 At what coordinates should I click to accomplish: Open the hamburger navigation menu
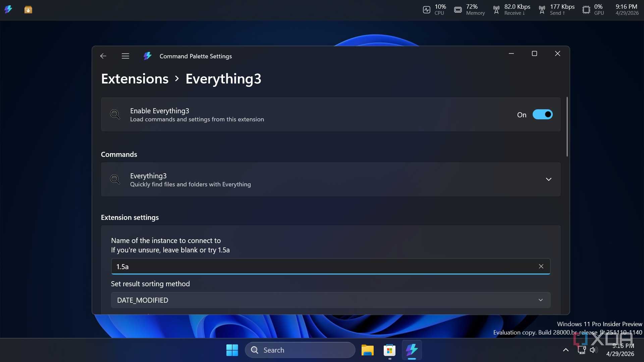125,56
